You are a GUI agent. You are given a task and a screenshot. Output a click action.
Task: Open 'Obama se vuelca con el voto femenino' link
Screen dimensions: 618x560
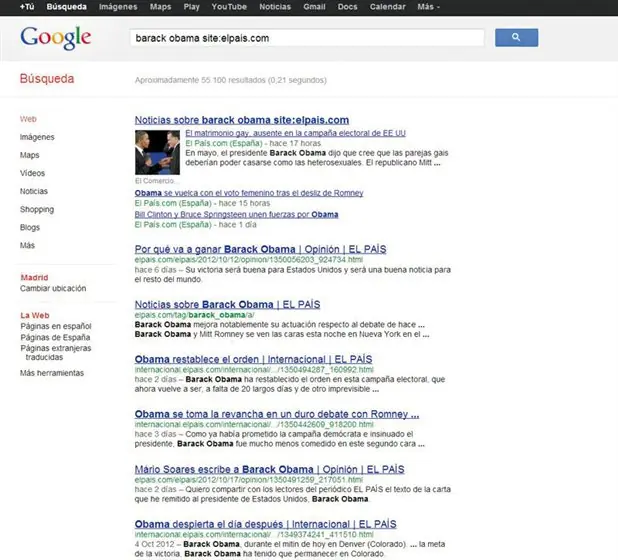pyautogui.click(x=249, y=193)
